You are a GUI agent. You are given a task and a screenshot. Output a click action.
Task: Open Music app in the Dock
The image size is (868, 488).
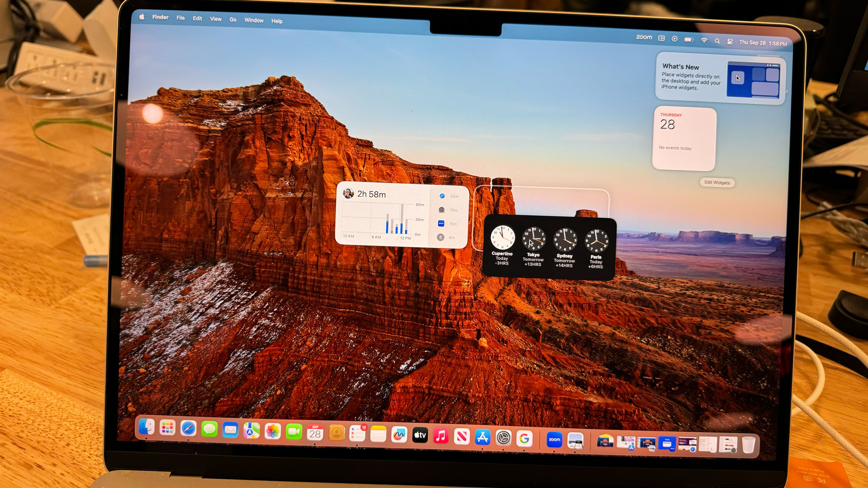tap(441, 436)
